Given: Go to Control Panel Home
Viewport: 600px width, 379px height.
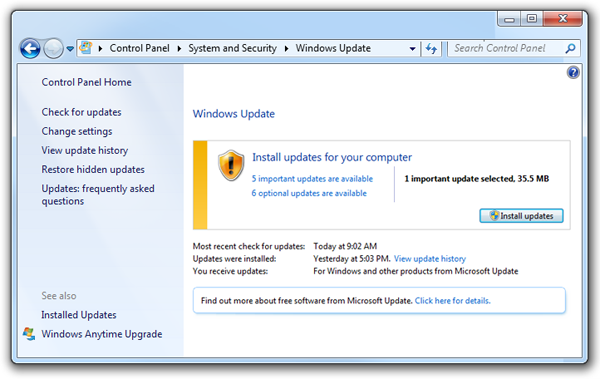Looking at the screenshot, I should click(86, 82).
